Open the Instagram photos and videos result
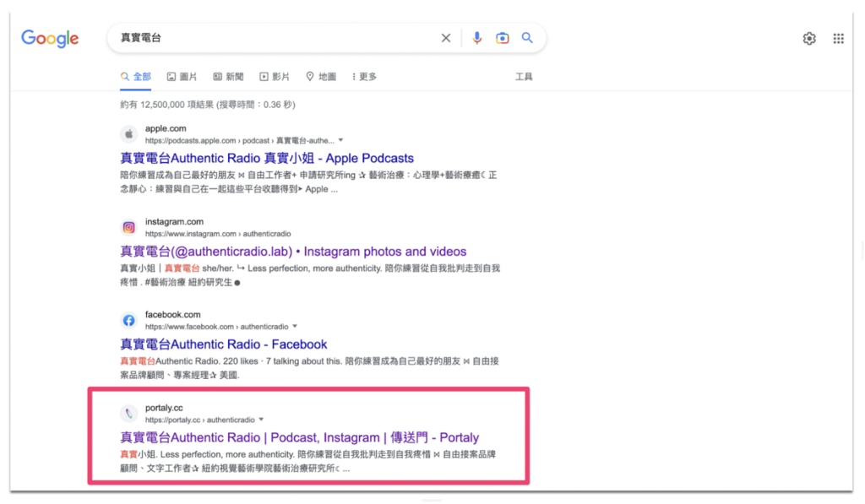865x504 pixels. [x=293, y=252]
